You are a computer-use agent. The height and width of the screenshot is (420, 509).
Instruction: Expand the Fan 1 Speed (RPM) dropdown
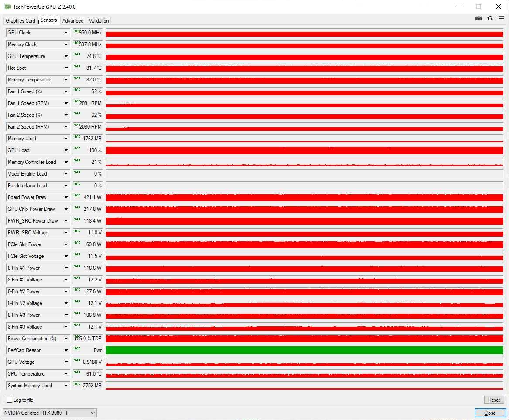(66, 103)
